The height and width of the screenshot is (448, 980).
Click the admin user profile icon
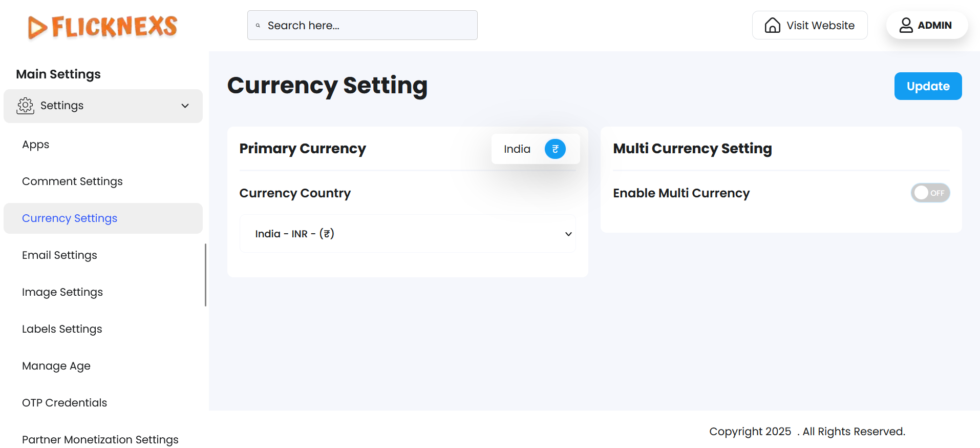click(x=906, y=25)
